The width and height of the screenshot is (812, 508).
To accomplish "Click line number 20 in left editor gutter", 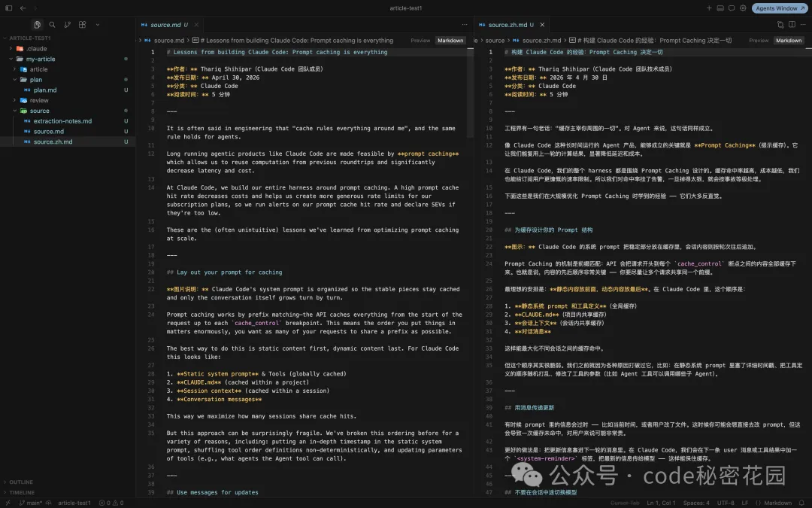I will pyautogui.click(x=150, y=272).
